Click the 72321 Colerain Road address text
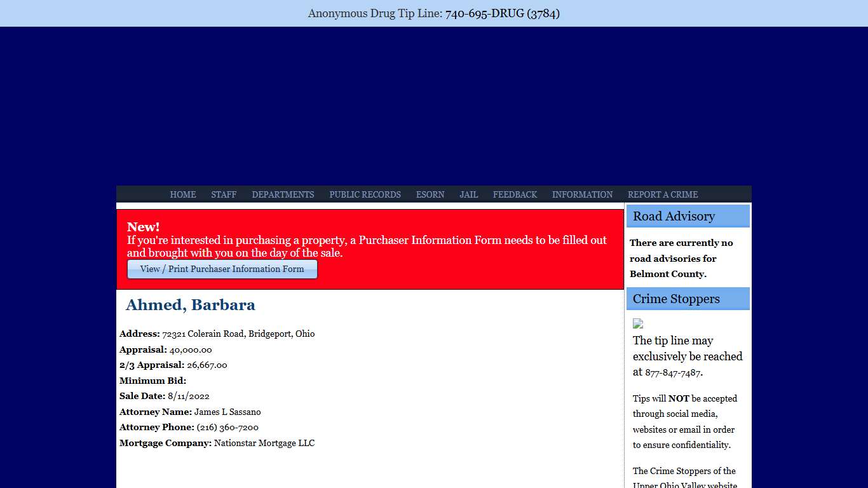This screenshot has height=488, width=868. [x=238, y=334]
